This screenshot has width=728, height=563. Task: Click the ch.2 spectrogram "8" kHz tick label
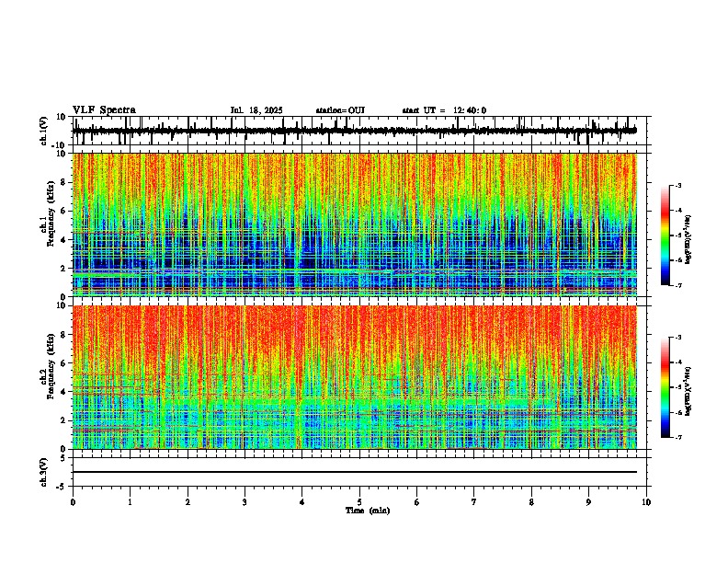click(x=63, y=335)
